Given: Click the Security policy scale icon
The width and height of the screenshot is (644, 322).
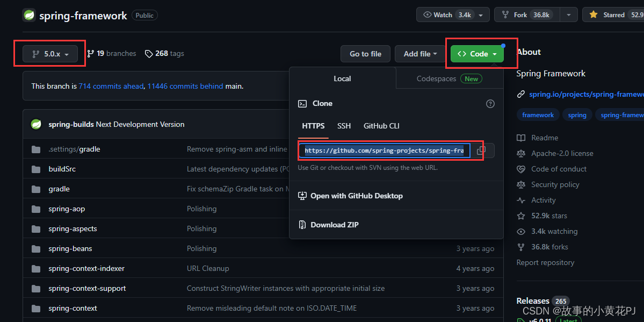Looking at the screenshot, I should pyautogui.click(x=521, y=184).
